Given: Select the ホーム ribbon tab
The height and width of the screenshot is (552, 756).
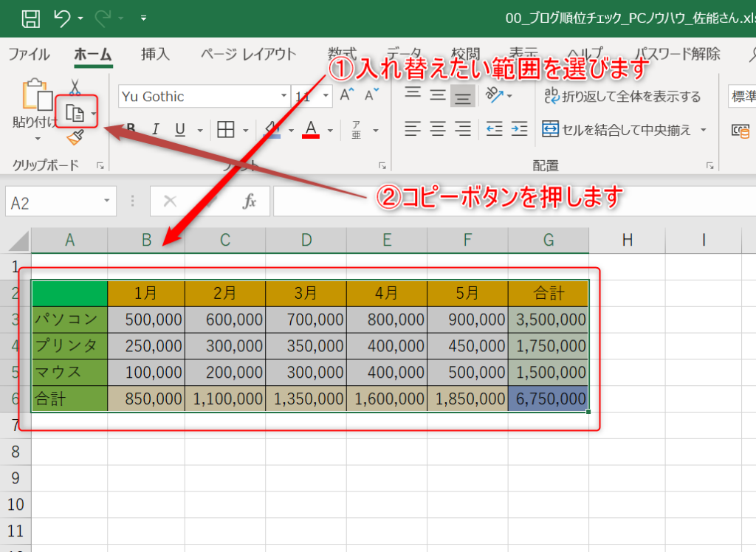Looking at the screenshot, I should pyautogui.click(x=93, y=54).
